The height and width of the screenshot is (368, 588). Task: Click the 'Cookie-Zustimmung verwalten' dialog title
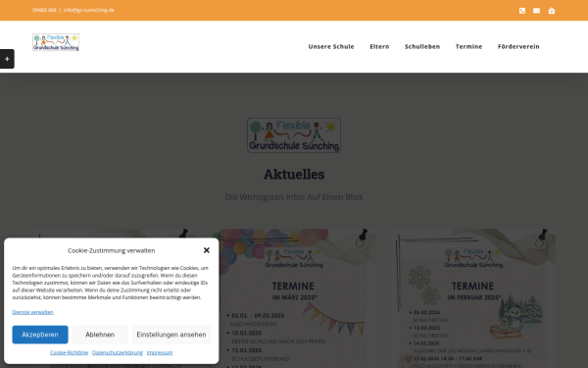pyautogui.click(x=112, y=250)
